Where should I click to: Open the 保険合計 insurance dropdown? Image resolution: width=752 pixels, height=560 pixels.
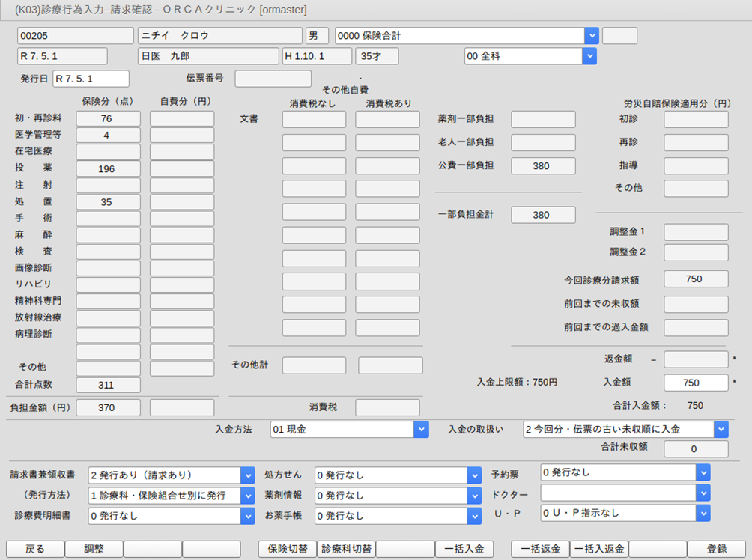tap(591, 35)
